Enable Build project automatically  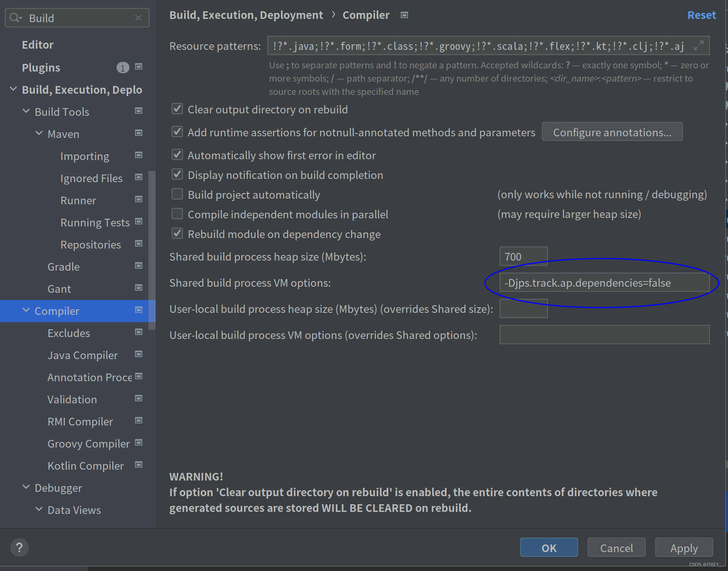click(x=177, y=194)
